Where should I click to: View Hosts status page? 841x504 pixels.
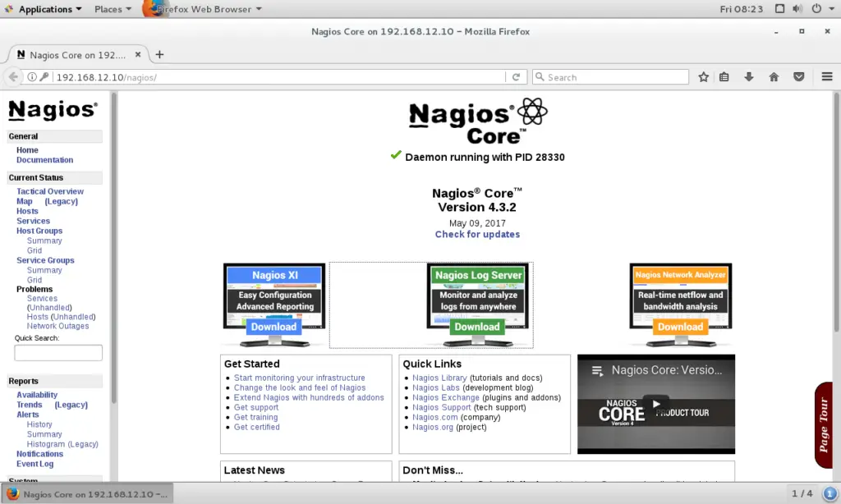27,211
